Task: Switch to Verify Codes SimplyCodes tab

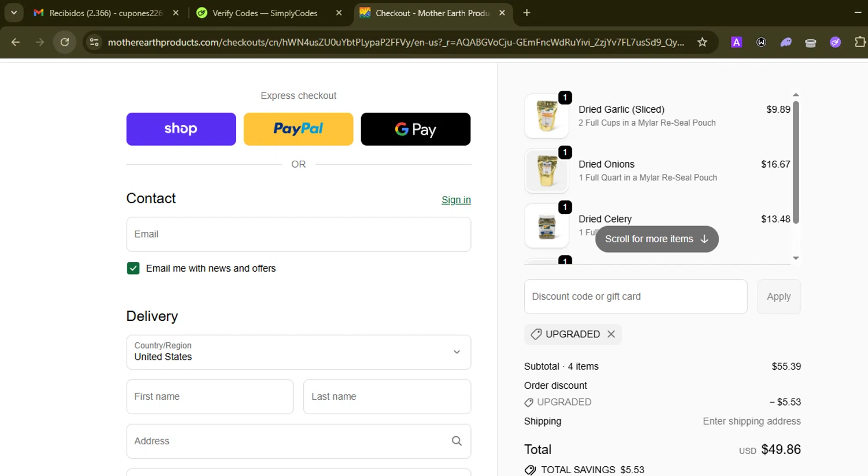Action: (264, 13)
